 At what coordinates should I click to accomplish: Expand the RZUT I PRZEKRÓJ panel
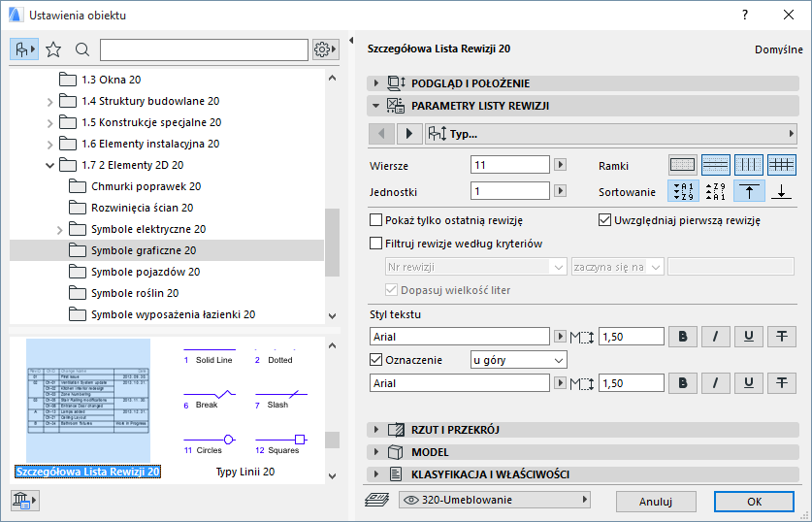(x=376, y=429)
